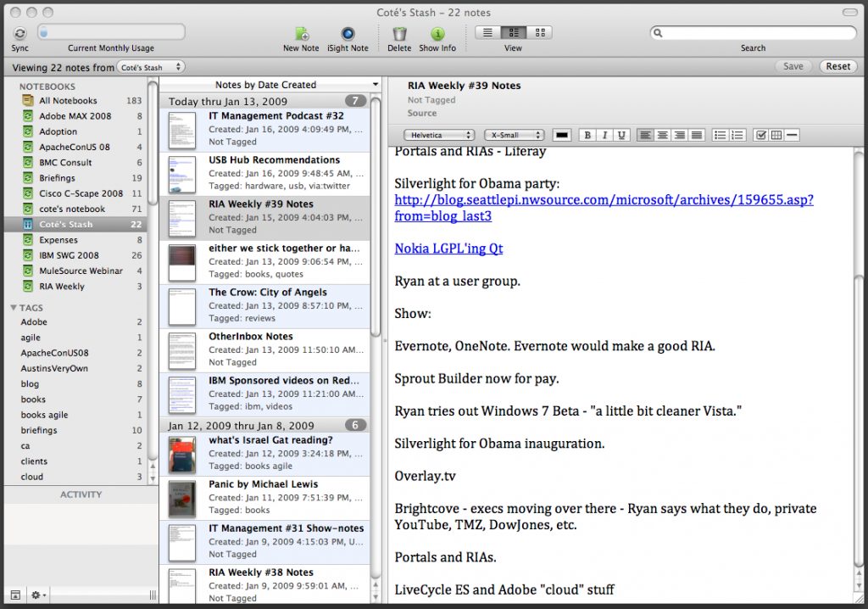This screenshot has height=609, width=868.
Task: Click the Reset button
Action: tap(837, 66)
